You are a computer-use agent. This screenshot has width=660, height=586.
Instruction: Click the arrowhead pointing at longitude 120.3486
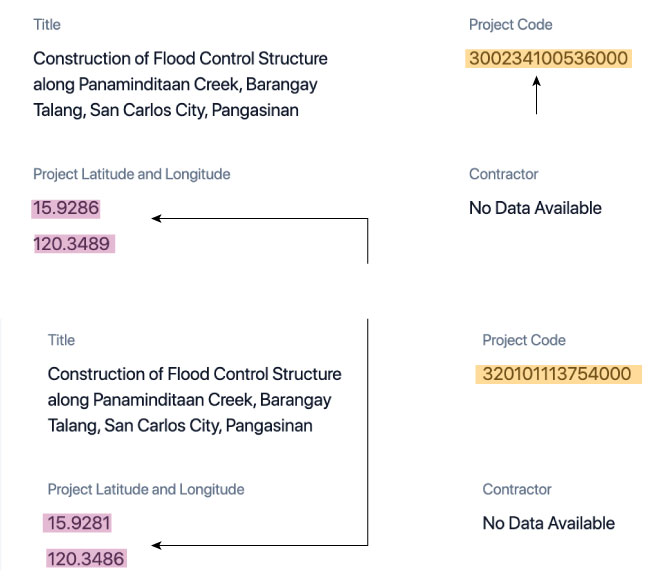point(155,546)
